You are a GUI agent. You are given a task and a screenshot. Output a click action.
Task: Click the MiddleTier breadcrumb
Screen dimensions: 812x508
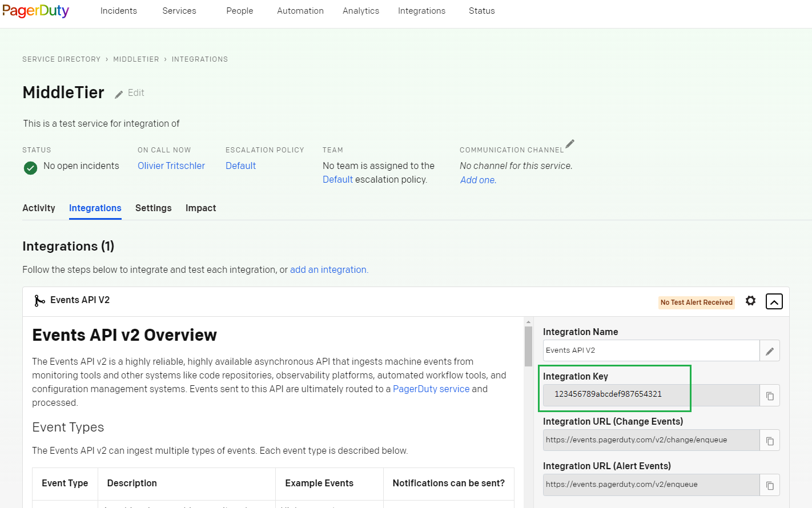136,59
